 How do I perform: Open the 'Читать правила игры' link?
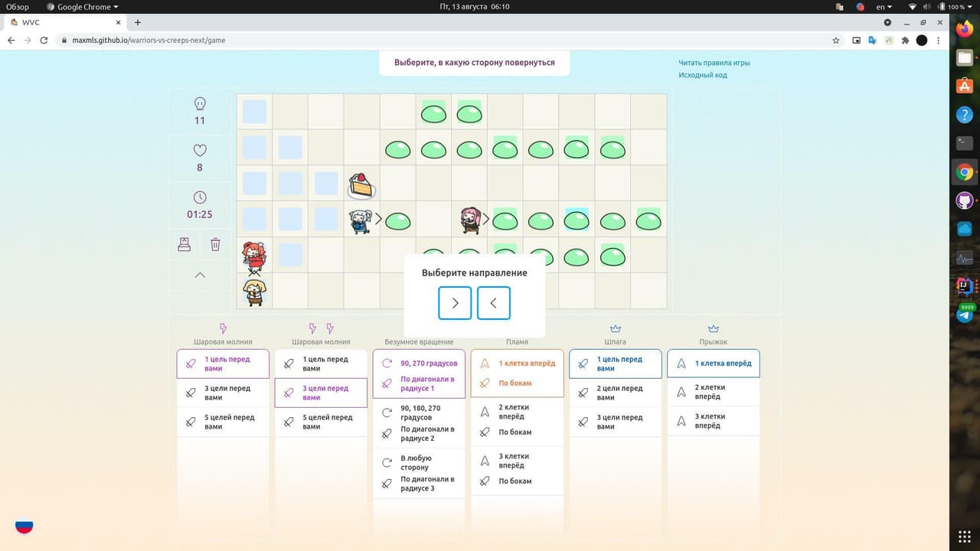(x=714, y=63)
